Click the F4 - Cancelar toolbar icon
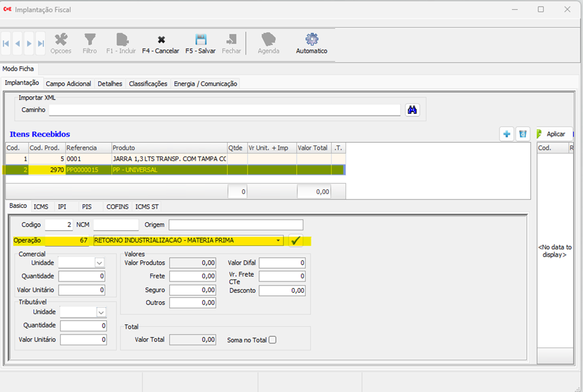Screen dimensions: 583x392 pyautogui.click(x=161, y=40)
